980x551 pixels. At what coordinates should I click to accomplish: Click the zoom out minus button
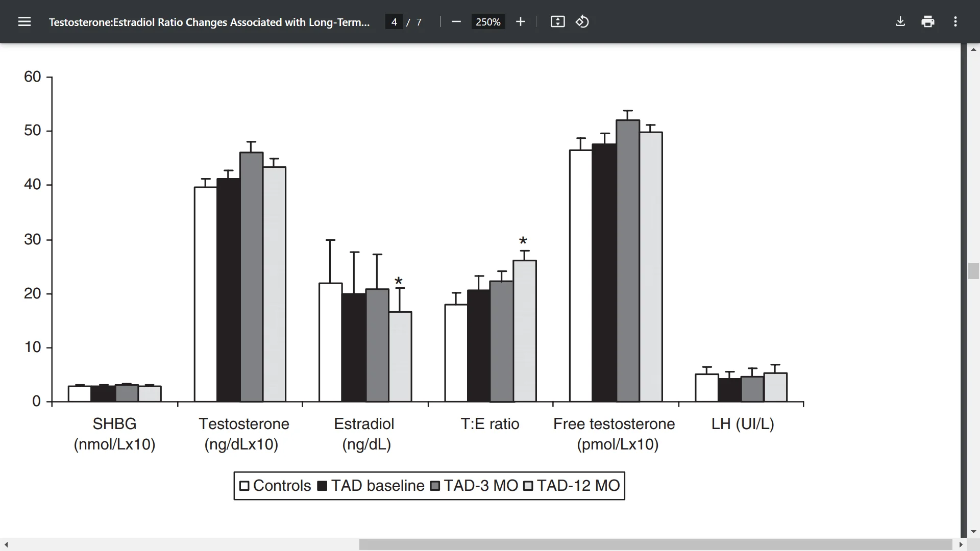tap(456, 21)
